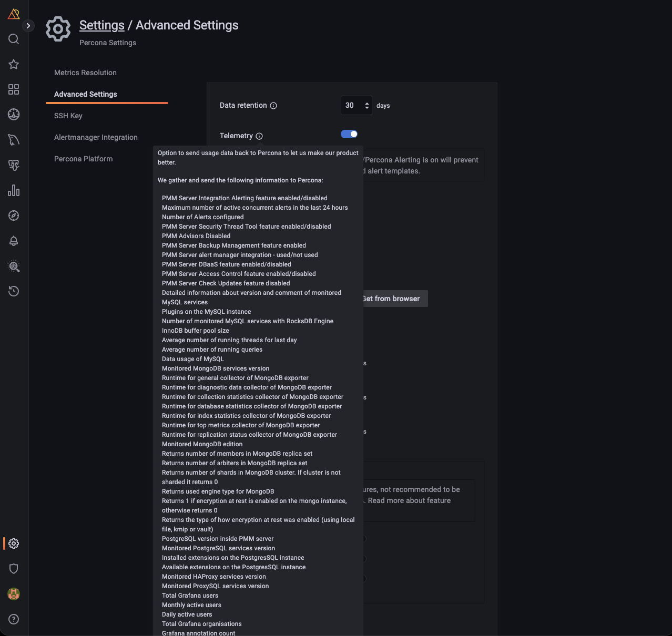Click 'Monitored ProxySQL services version' line
Screen dimensions: 672x636
(x=215, y=586)
